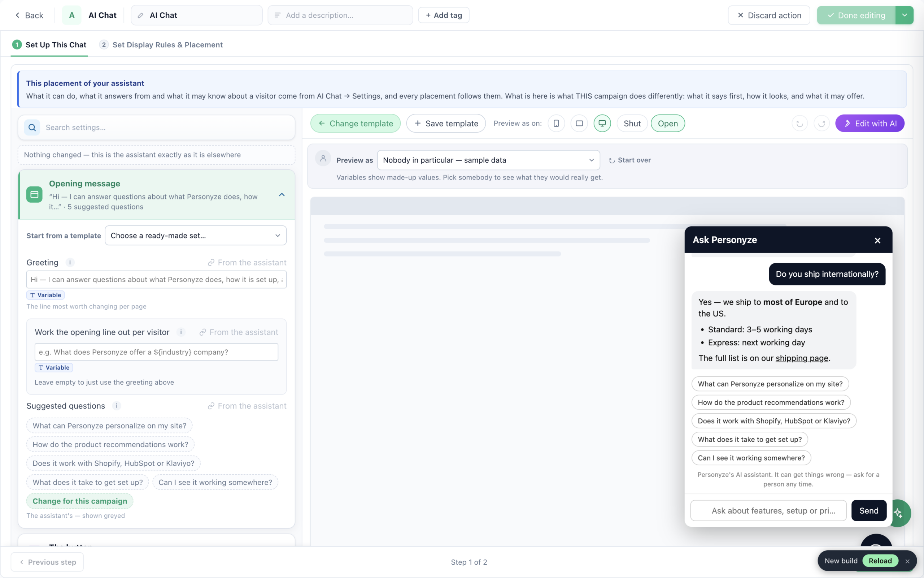This screenshot has width=924, height=578.
Task: Set preview state to Shut
Action: click(632, 124)
